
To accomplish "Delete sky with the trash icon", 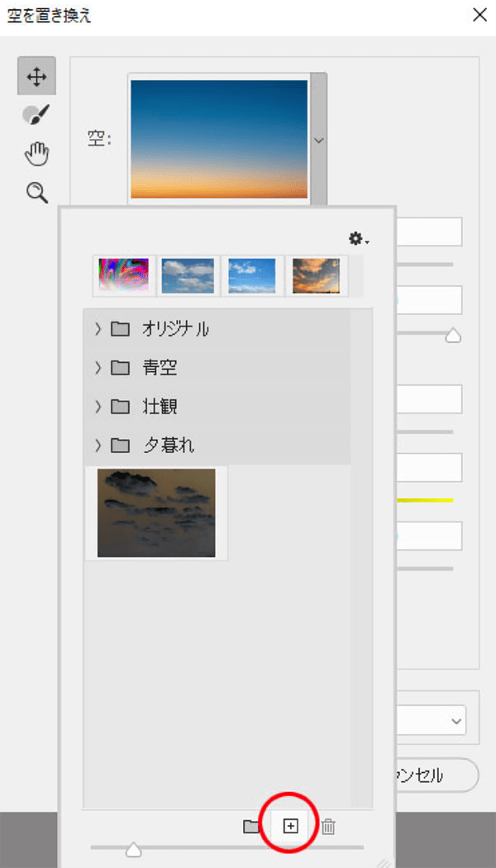I will tap(328, 827).
